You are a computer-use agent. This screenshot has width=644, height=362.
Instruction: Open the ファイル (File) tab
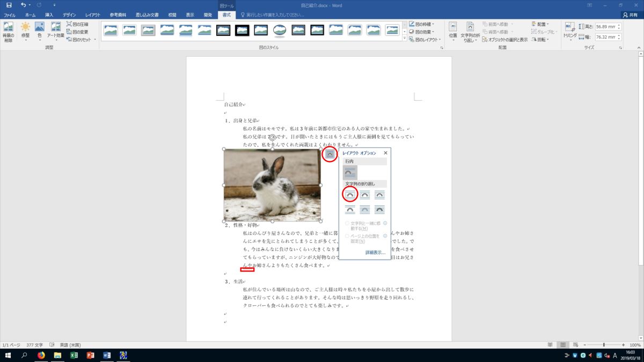(x=10, y=15)
